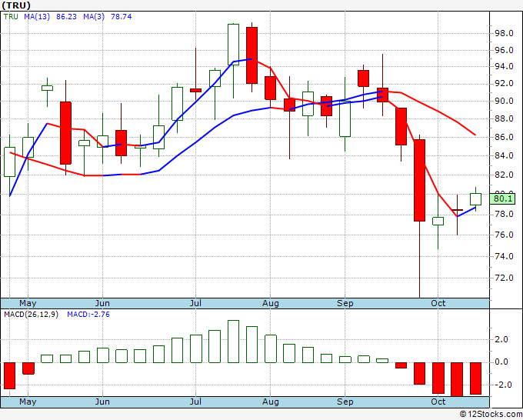Click the 86.0 price axis label

point(504,137)
